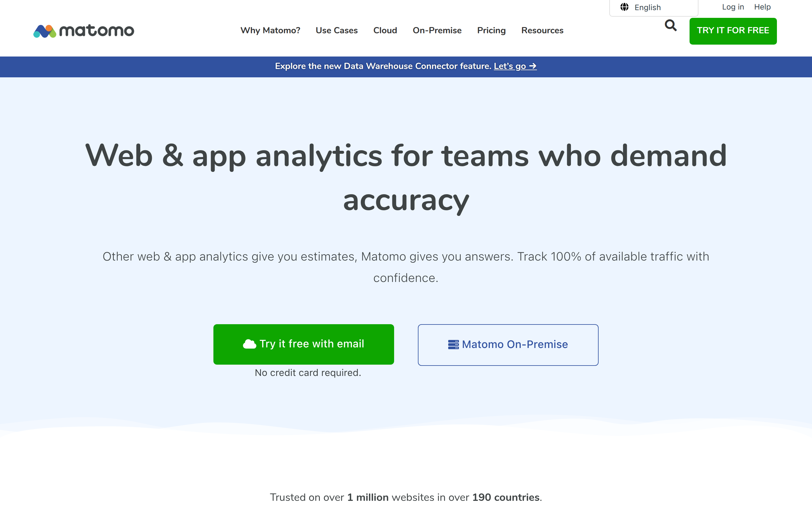The height and width of the screenshot is (508, 812).
Task: Go to the Pricing page
Action: tap(491, 31)
